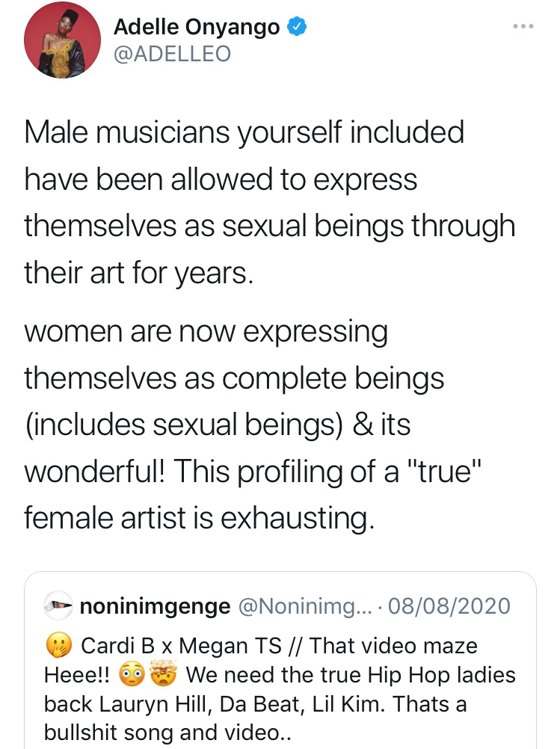Click the 'their art for years.' line

point(139,272)
